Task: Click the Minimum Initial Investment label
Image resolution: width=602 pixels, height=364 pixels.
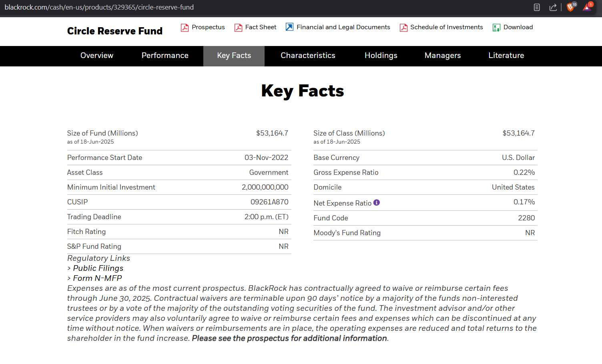Action: [x=111, y=187]
